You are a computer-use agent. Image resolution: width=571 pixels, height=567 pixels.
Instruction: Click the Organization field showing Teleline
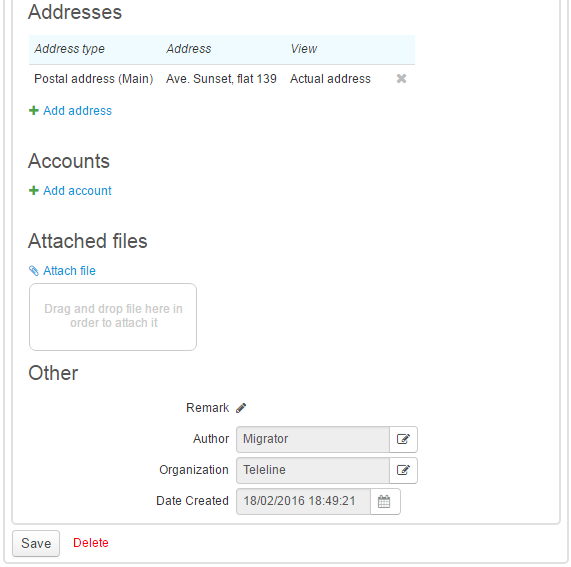tap(313, 470)
